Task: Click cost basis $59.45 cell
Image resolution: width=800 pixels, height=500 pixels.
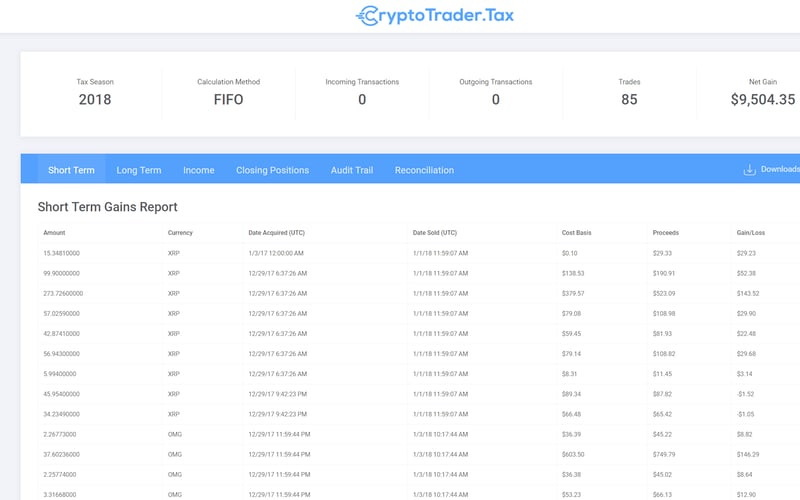Action: 571,334
